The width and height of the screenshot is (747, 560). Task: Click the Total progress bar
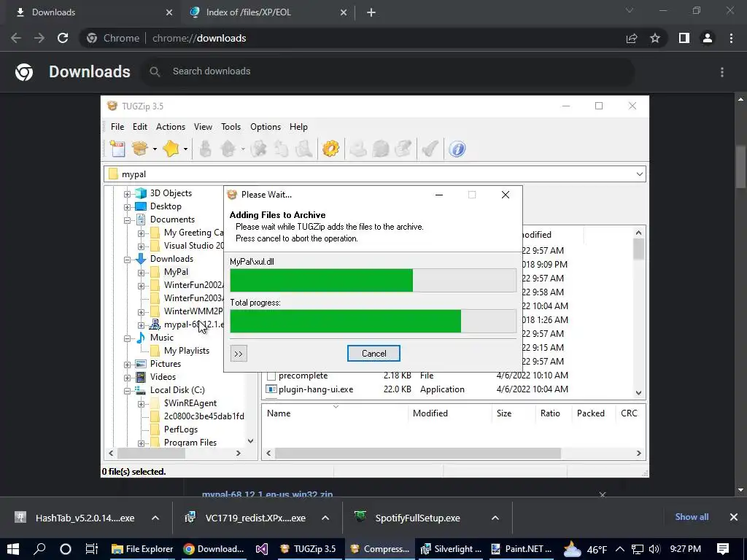[373, 321]
